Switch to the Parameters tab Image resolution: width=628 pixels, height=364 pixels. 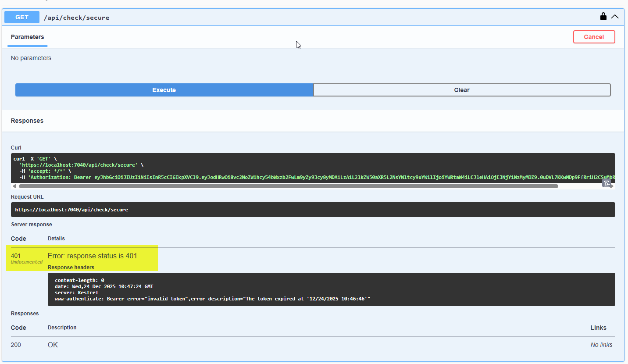(x=27, y=37)
